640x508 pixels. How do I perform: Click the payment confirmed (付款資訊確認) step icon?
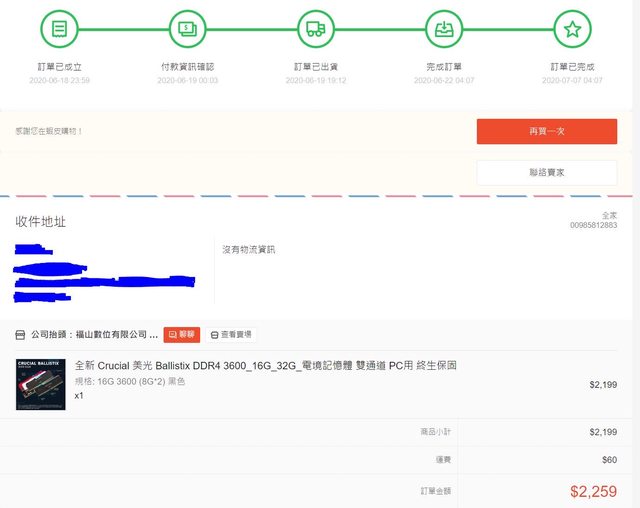click(187, 29)
